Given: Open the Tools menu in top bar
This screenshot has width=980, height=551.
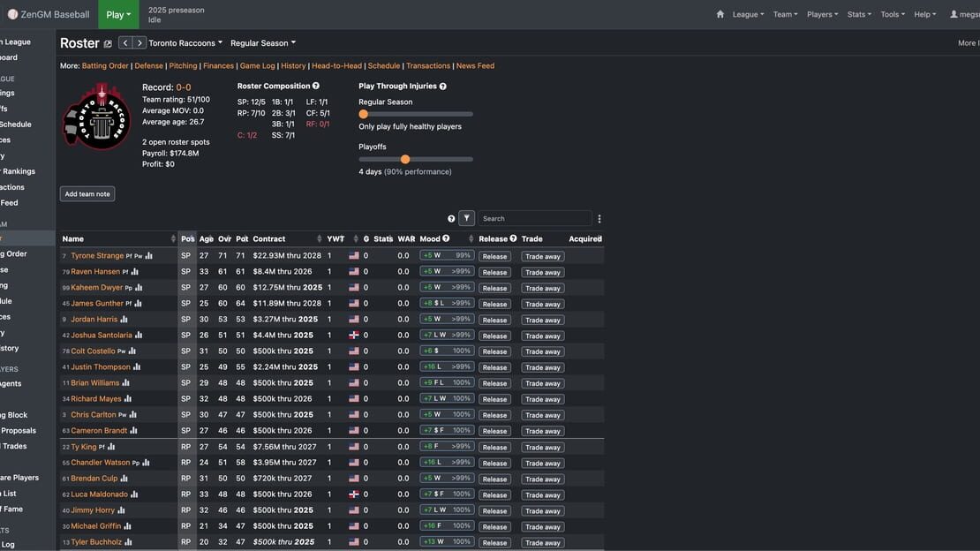Looking at the screenshot, I should click(x=892, y=14).
